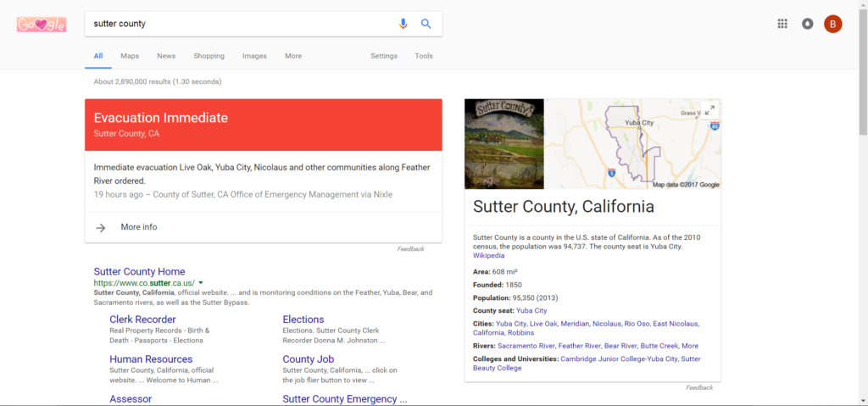Open Cambridge Junior College-Yuba City link
868x406 pixels.
point(619,359)
